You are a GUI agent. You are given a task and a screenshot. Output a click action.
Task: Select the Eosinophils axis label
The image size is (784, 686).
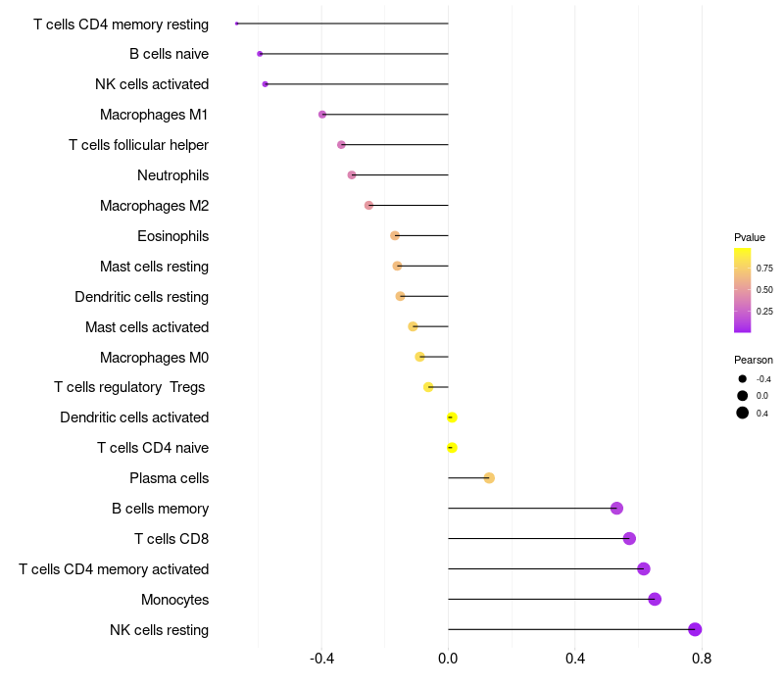pos(173,236)
